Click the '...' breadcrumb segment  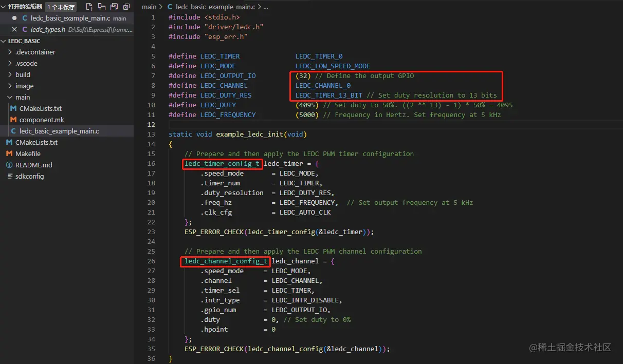click(x=265, y=7)
